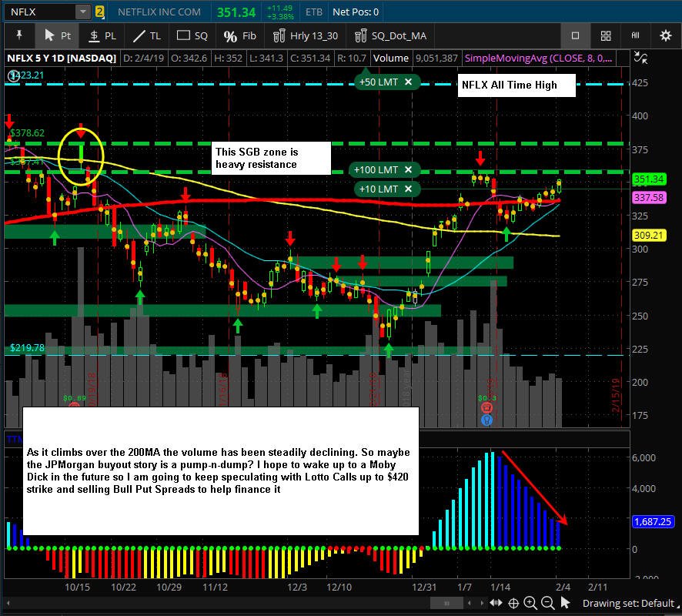Open the Drawing set Default dropdown
The height and width of the screenshot is (616, 682).
point(630,604)
